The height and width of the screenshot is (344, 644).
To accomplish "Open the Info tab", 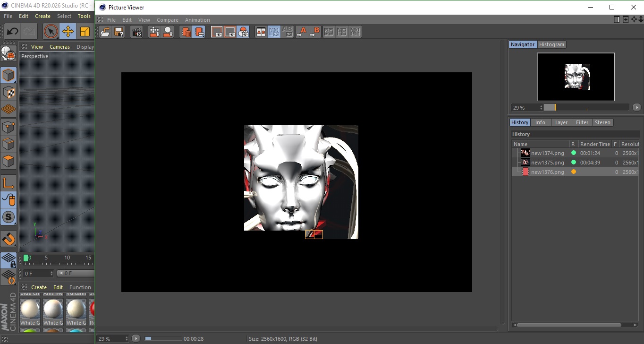I will click(540, 122).
